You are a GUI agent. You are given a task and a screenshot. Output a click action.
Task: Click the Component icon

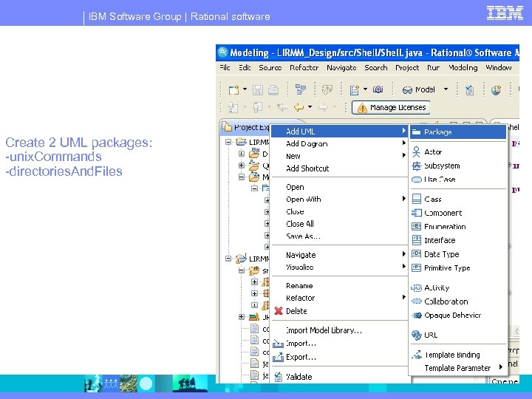click(416, 213)
